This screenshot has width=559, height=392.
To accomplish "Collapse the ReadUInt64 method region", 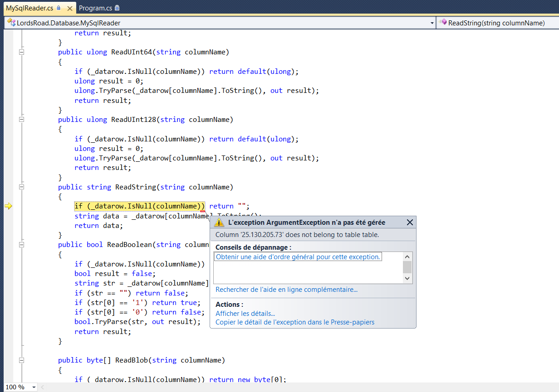I will point(21,52).
